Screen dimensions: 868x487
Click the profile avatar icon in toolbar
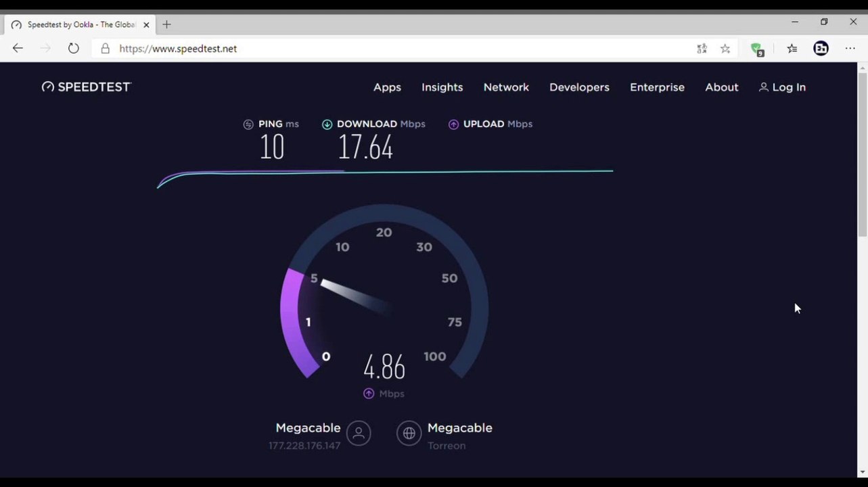pos(821,49)
